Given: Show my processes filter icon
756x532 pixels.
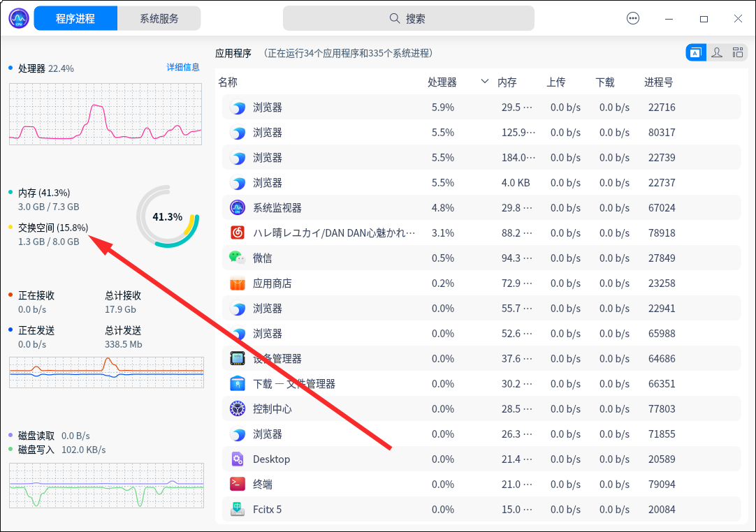Looking at the screenshot, I should (x=717, y=52).
